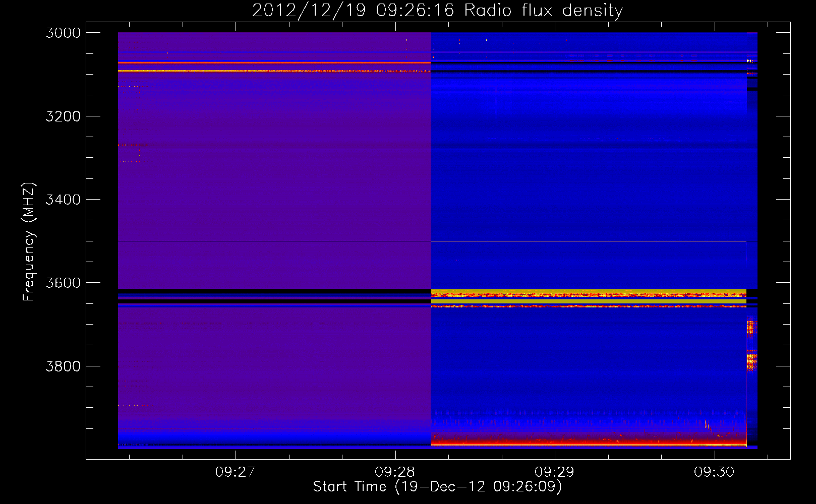816x504 pixels.
Task: Click the yellow saturated band near 3620 MHz
Action: pyautogui.click(x=589, y=292)
